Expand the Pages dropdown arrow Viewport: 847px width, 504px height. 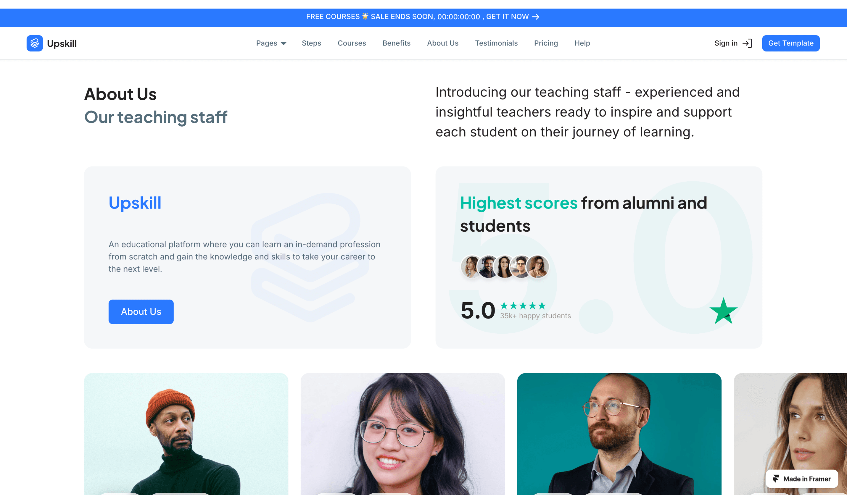pyautogui.click(x=283, y=43)
